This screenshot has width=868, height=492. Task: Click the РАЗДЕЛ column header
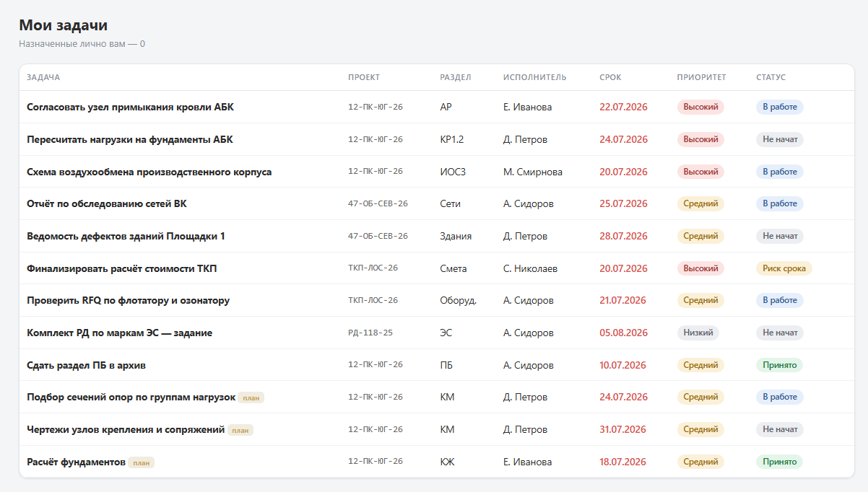[x=456, y=77]
